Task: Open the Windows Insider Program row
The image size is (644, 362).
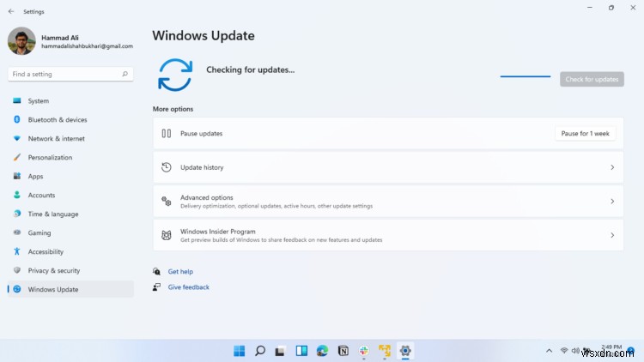Action: pyautogui.click(x=388, y=235)
